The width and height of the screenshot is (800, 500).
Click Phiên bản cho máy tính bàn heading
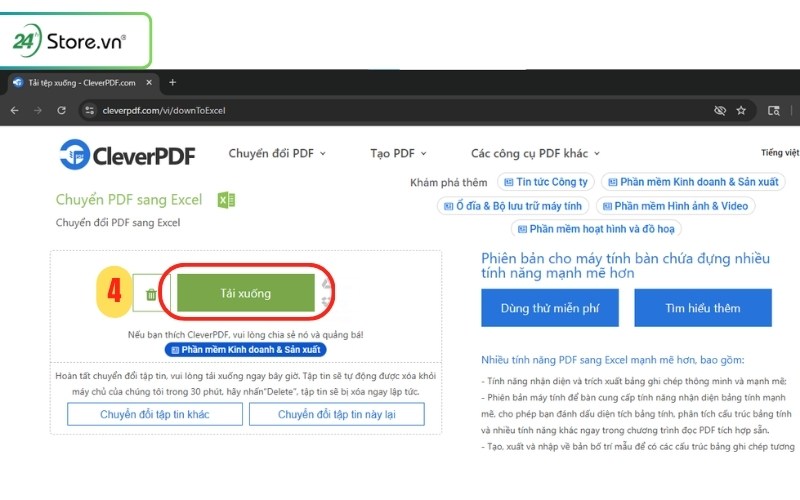point(625,265)
